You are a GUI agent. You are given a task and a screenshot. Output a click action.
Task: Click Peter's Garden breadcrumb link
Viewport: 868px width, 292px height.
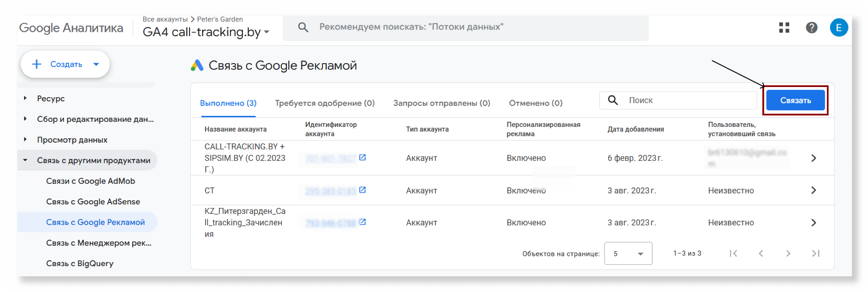[220, 20]
